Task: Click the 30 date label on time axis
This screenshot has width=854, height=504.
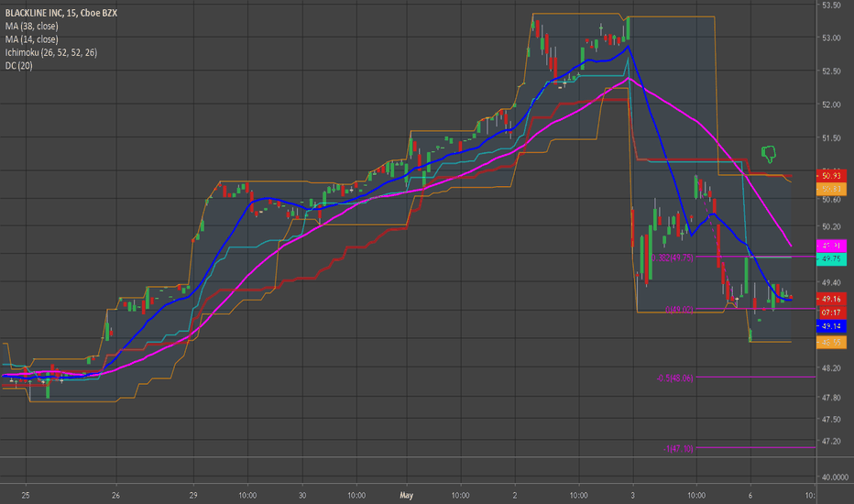Action: pos(302,495)
